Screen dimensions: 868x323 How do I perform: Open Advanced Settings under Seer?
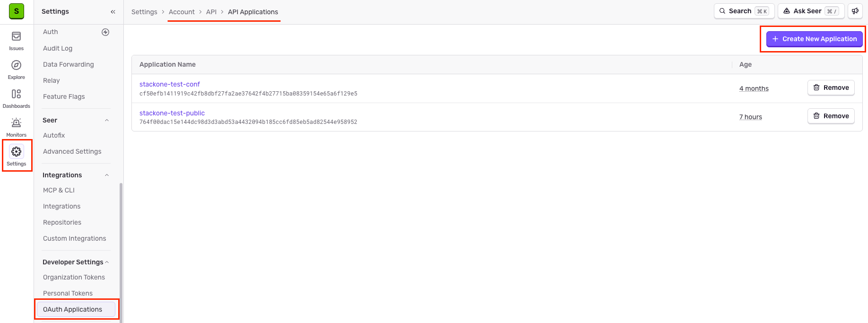coord(72,151)
